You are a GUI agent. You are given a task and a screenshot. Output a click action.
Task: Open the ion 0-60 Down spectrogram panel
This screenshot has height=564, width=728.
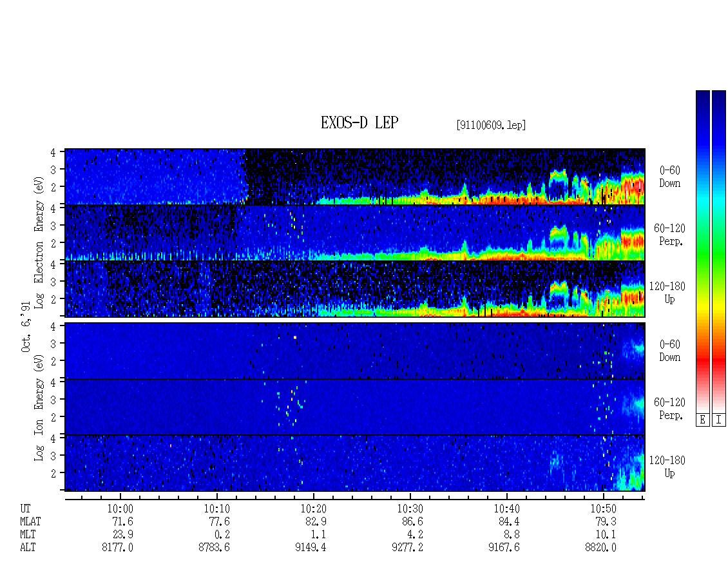(x=355, y=351)
